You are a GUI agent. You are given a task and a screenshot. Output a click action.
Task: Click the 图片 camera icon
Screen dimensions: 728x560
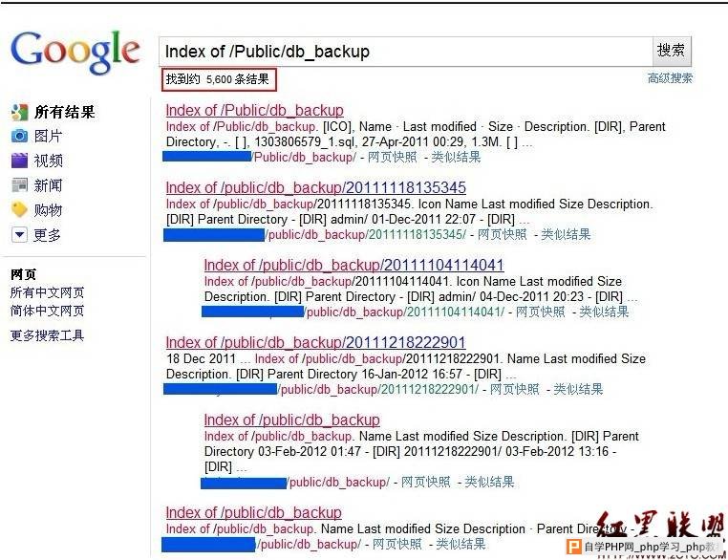tap(19, 136)
